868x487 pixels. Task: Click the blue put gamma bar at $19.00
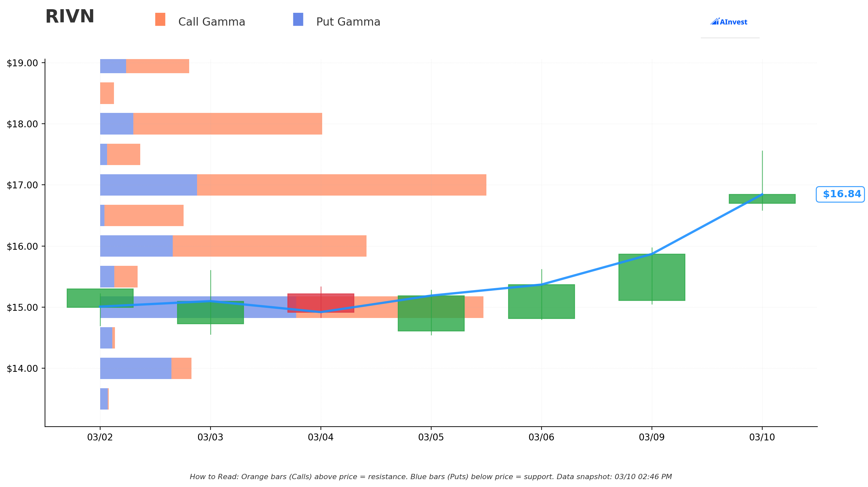(113, 66)
